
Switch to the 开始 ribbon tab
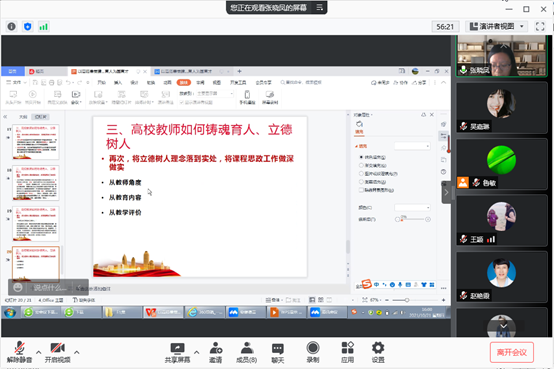[x=102, y=82]
